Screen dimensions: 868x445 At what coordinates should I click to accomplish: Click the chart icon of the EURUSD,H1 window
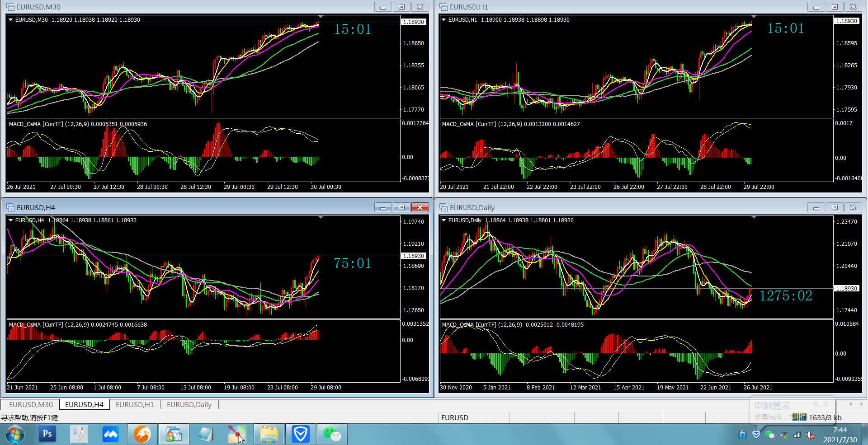pyautogui.click(x=443, y=7)
